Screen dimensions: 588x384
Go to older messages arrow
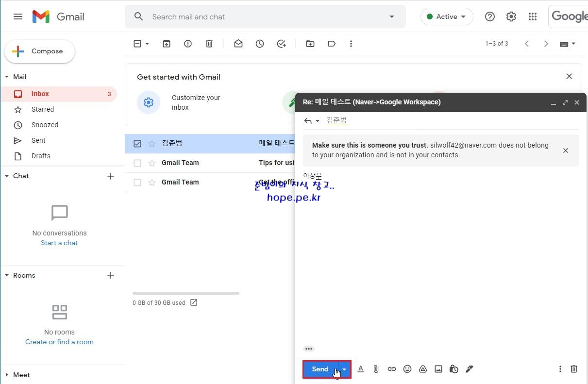[x=546, y=44]
